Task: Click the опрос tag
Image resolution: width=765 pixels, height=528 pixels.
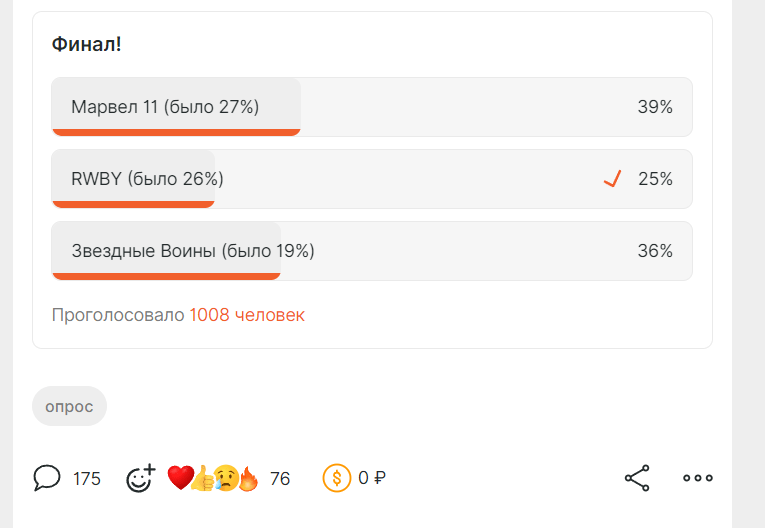Action: click(69, 406)
